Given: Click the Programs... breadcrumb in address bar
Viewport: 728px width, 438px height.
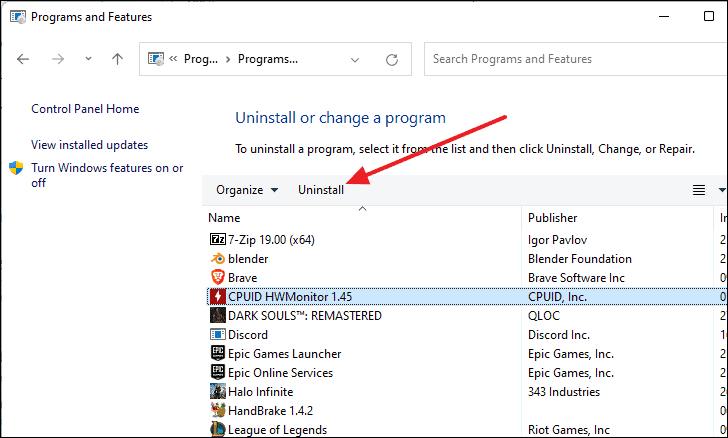Looking at the screenshot, I should [x=268, y=59].
